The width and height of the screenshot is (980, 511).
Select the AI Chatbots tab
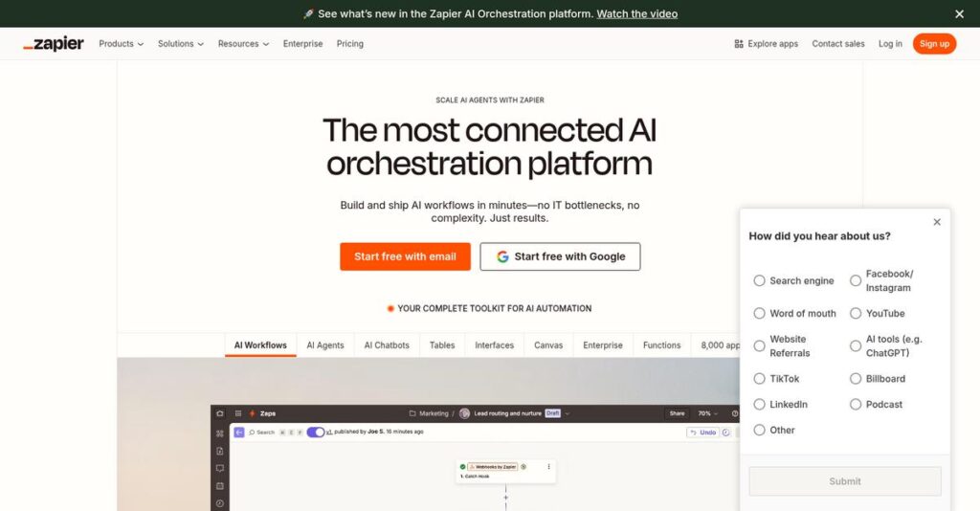point(387,344)
